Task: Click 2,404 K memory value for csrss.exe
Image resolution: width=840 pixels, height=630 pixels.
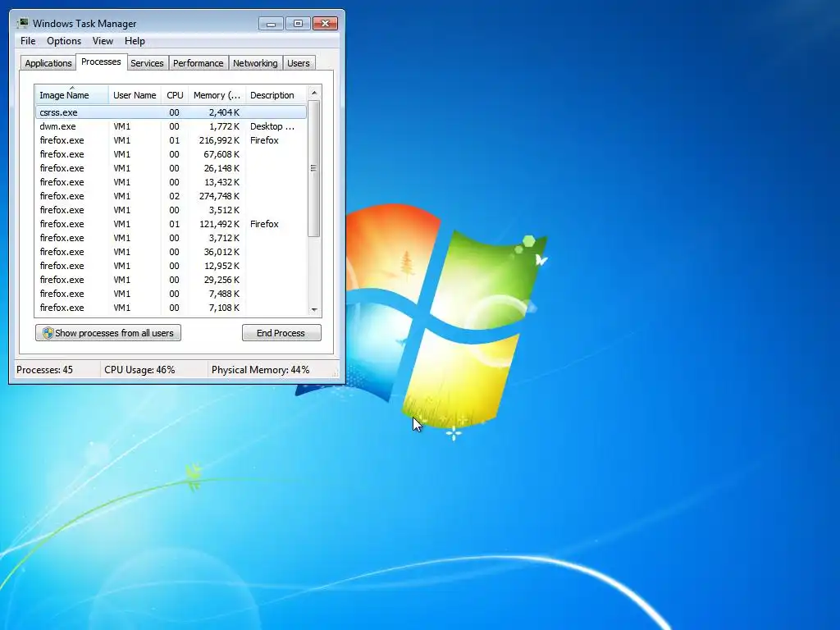Action: [x=224, y=112]
